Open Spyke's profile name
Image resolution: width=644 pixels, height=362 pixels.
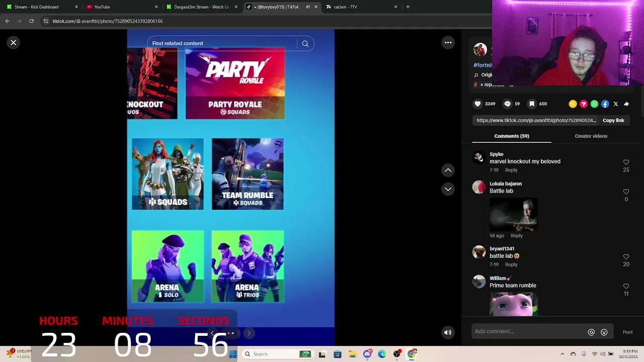pos(496,154)
